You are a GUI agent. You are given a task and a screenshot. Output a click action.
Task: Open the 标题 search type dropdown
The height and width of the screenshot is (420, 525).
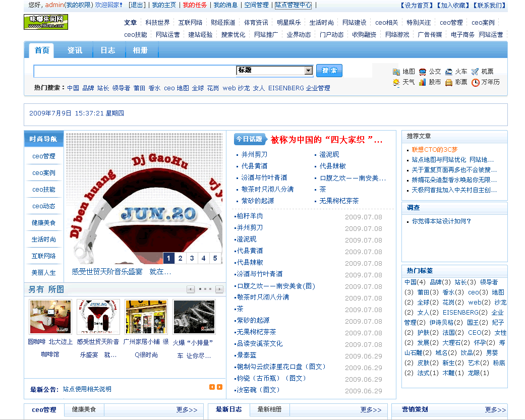pyautogui.click(x=274, y=70)
